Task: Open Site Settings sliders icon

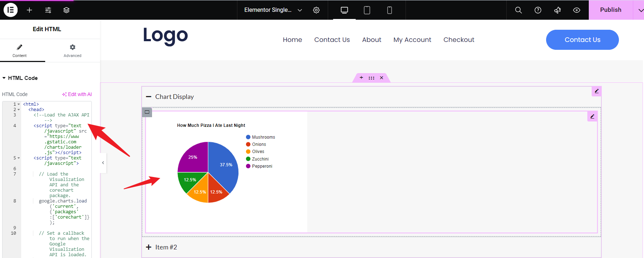Action: click(x=48, y=10)
